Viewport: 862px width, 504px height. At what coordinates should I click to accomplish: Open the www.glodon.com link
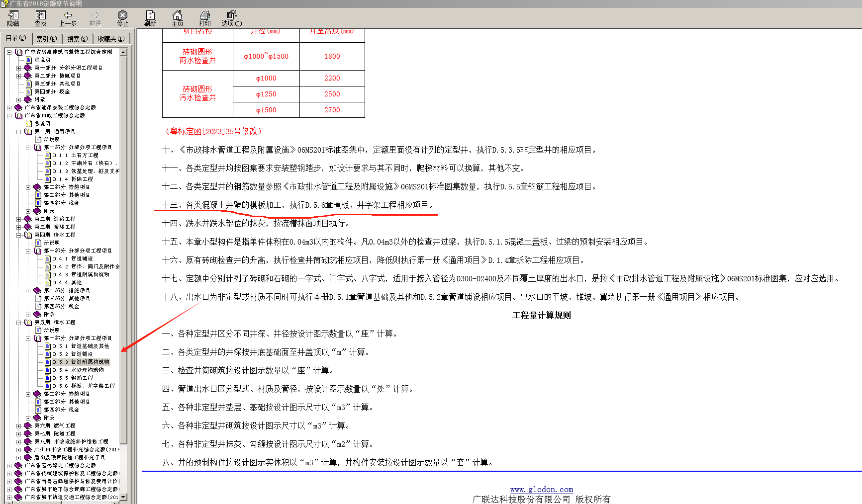(x=541, y=490)
